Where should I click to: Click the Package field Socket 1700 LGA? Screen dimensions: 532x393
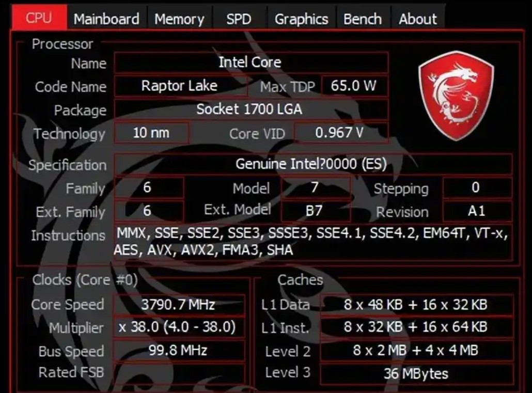pos(251,109)
